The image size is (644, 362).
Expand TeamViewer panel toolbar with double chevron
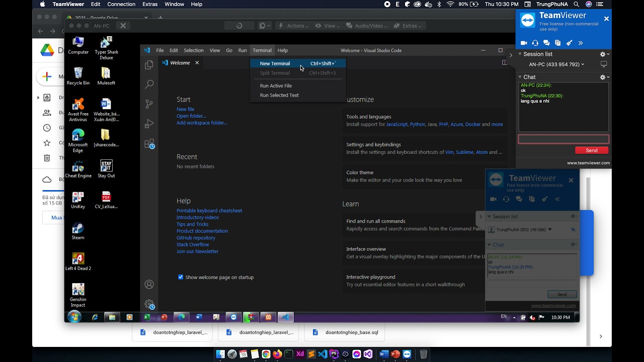tap(581, 43)
